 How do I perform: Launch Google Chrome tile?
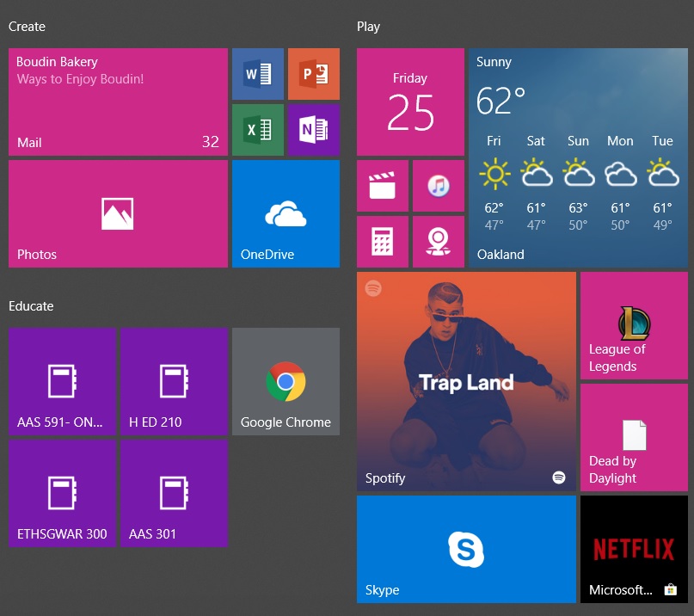(286, 381)
